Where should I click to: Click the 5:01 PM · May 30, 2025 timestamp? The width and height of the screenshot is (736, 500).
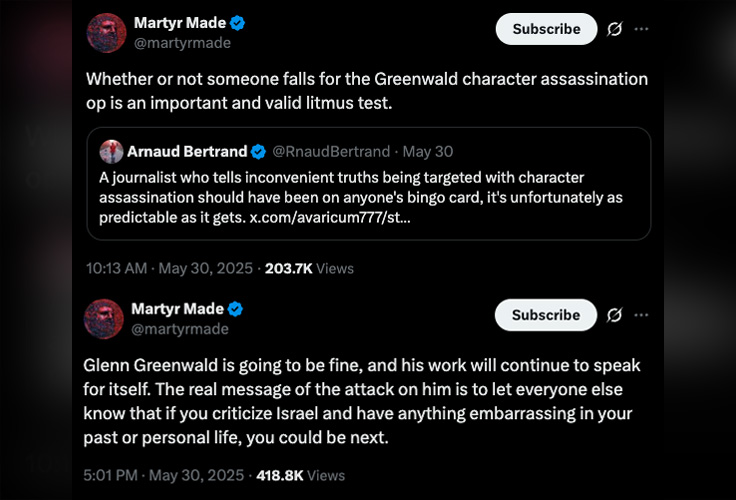(166, 475)
